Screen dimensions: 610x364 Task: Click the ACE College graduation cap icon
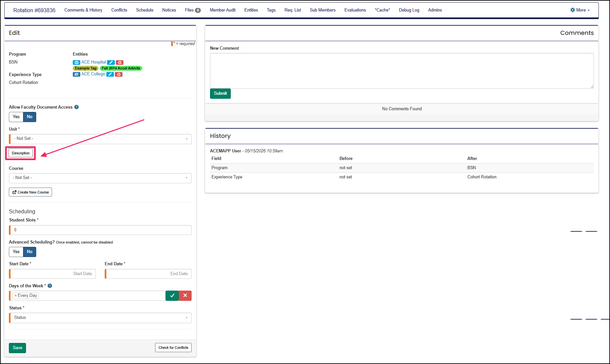(x=76, y=74)
